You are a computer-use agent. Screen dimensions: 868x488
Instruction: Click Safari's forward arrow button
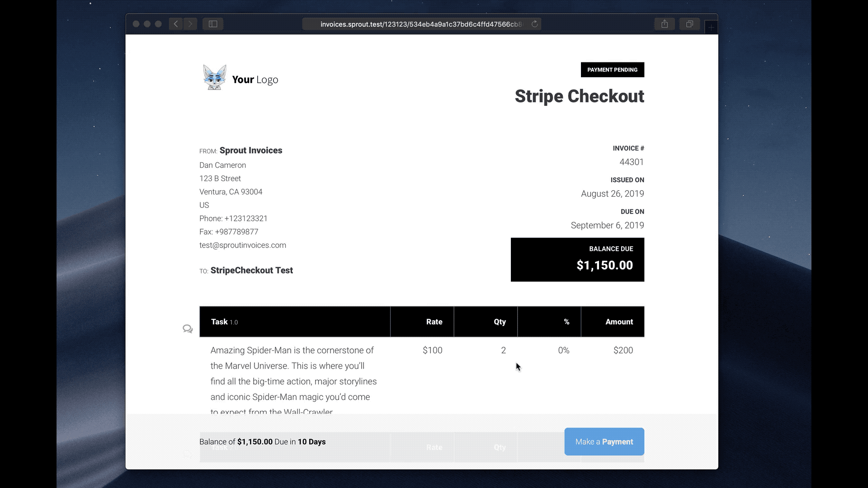(x=190, y=24)
